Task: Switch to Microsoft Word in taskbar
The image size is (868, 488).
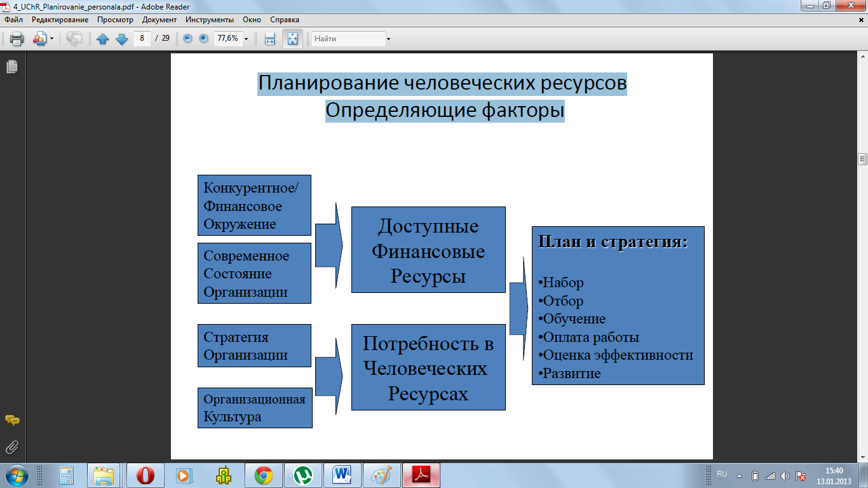Action: point(342,475)
